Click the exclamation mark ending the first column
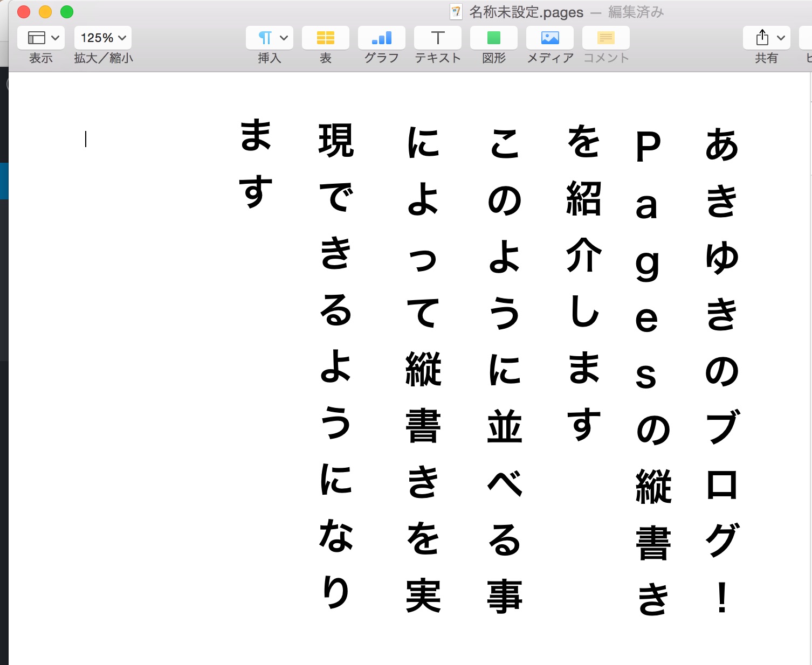812x665 pixels. (x=722, y=598)
